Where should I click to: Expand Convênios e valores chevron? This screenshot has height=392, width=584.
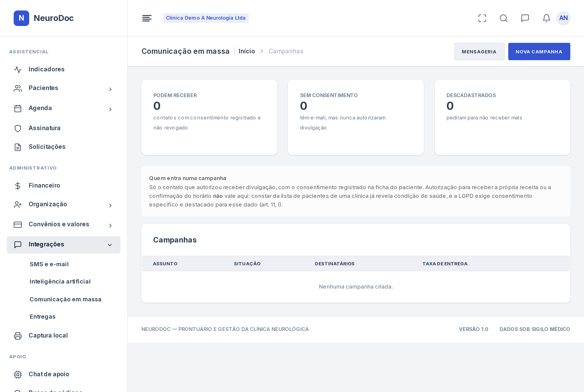(x=110, y=225)
